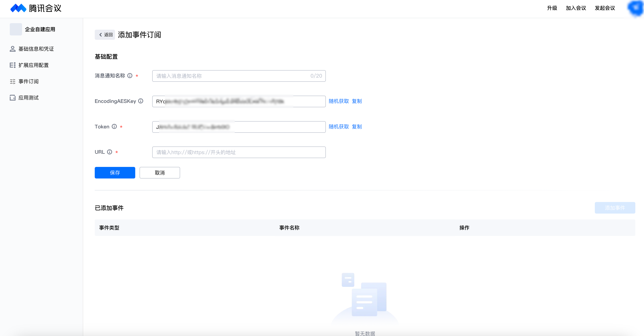
Task: Click the 企业自建应用 app avatar
Action: tap(16, 29)
